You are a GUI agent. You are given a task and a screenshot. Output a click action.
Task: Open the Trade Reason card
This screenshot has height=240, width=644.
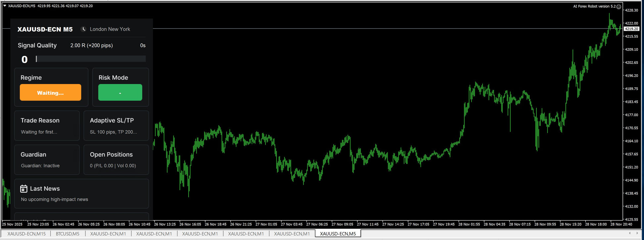(x=47, y=126)
